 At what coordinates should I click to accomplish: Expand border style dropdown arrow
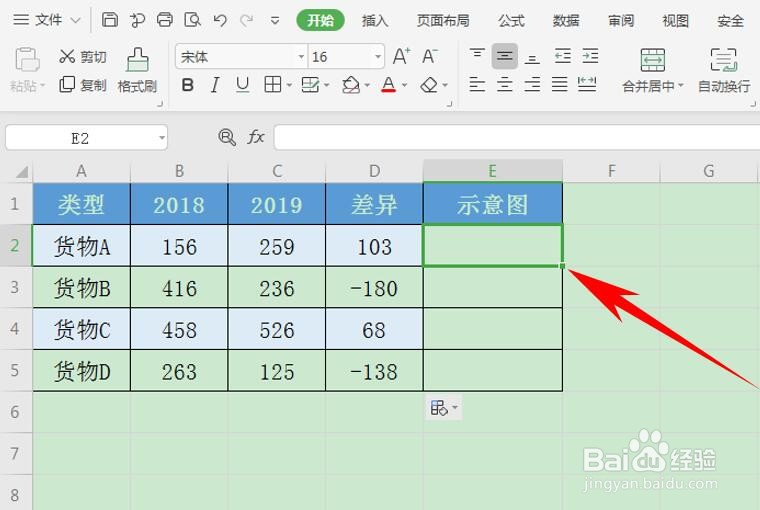point(289,85)
